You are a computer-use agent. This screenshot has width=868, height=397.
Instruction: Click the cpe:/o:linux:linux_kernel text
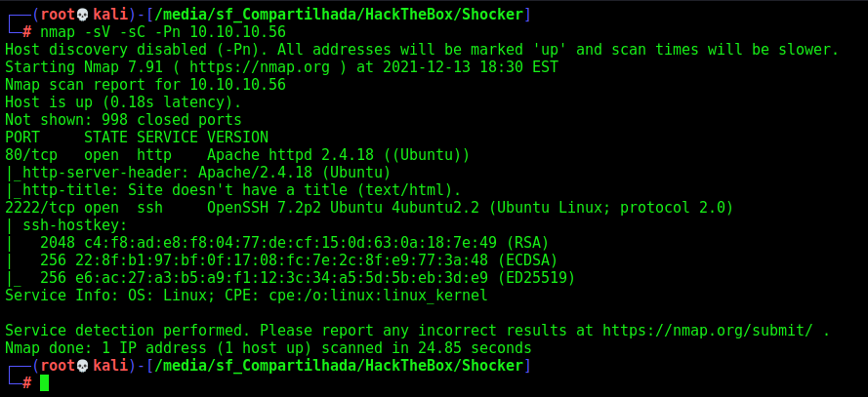378,296
